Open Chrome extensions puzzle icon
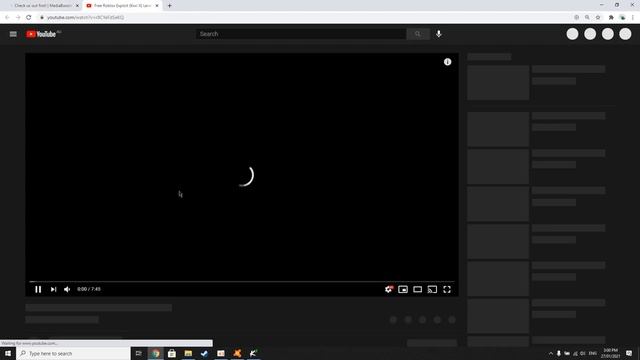Screen dimensions: 640x360 [611, 17]
